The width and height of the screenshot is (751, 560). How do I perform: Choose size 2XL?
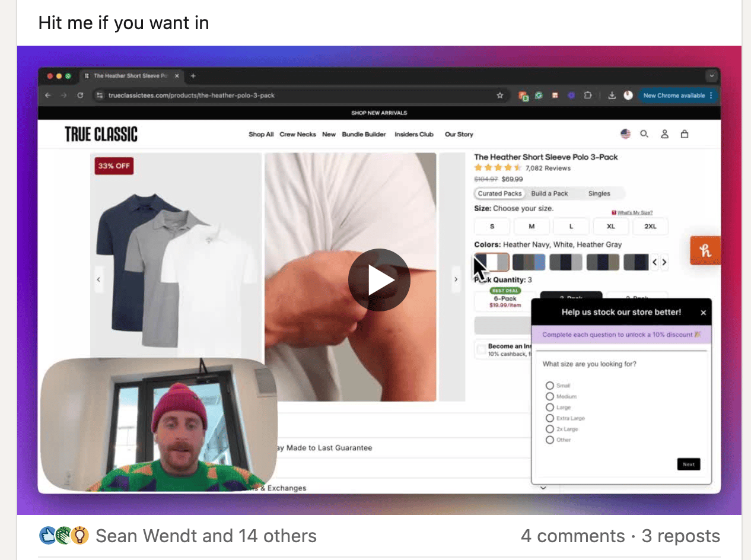pos(651,227)
